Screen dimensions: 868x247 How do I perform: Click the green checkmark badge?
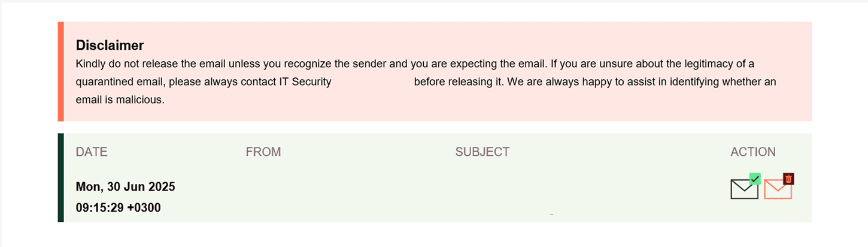(755, 178)
